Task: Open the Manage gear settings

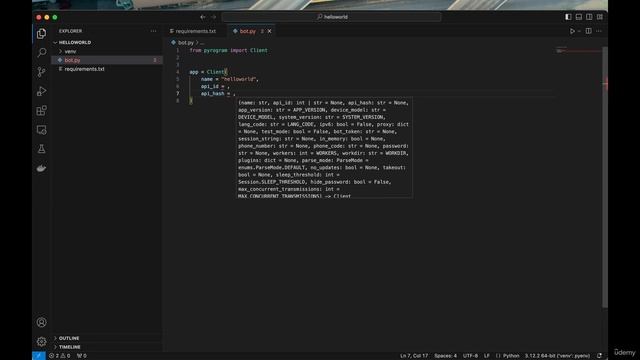Action: [41, 341]
